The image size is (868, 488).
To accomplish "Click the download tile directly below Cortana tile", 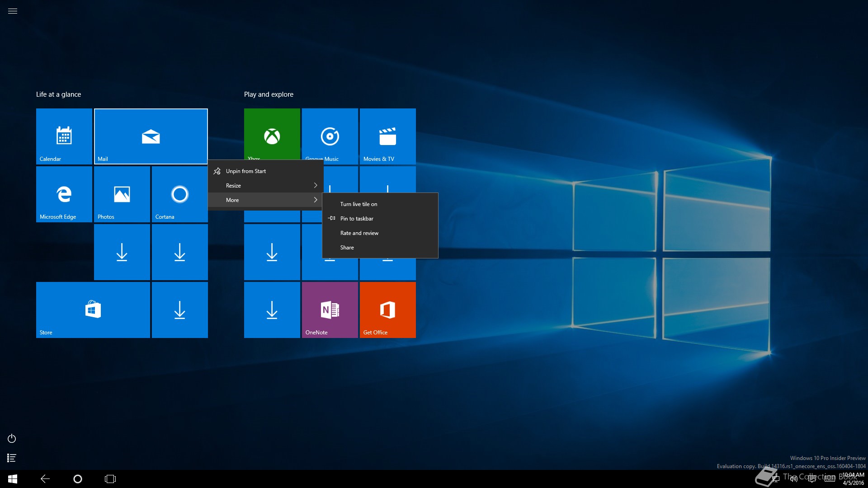I will coord(180,252).
